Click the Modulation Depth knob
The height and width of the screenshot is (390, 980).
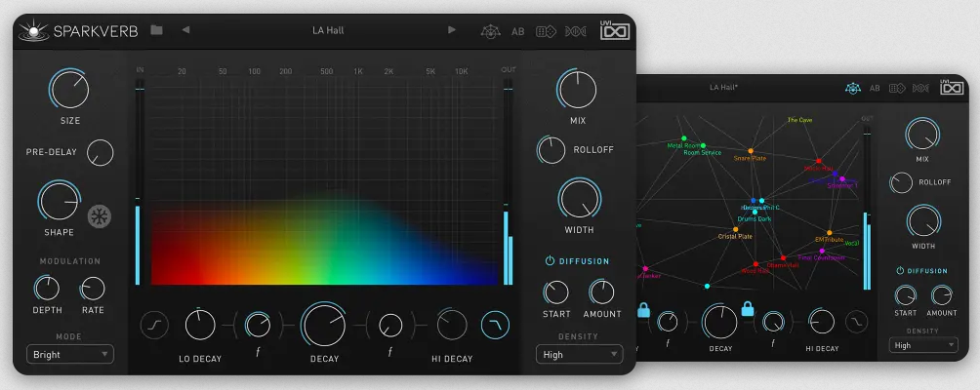[x=47, y=289]
